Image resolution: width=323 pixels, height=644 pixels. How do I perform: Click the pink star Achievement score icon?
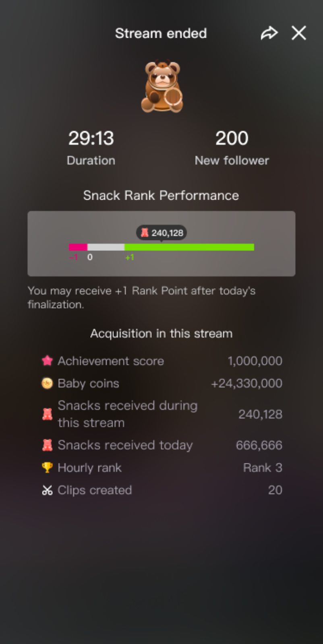coord(47,361)
